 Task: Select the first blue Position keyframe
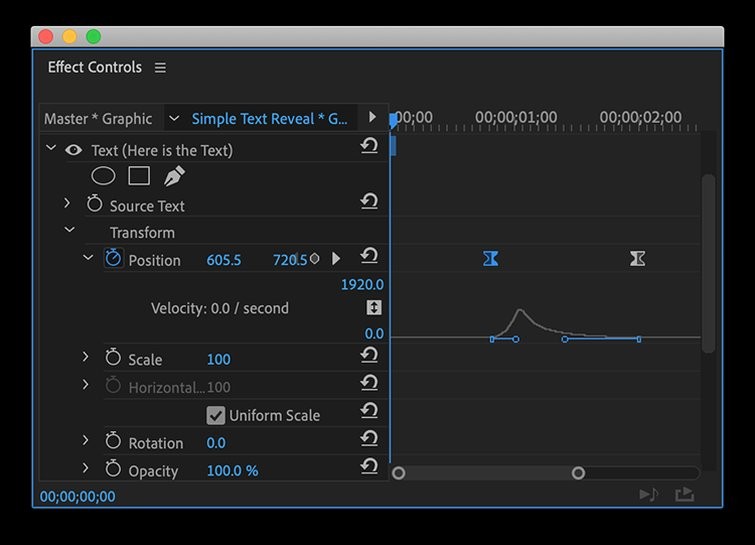[491, 259]
